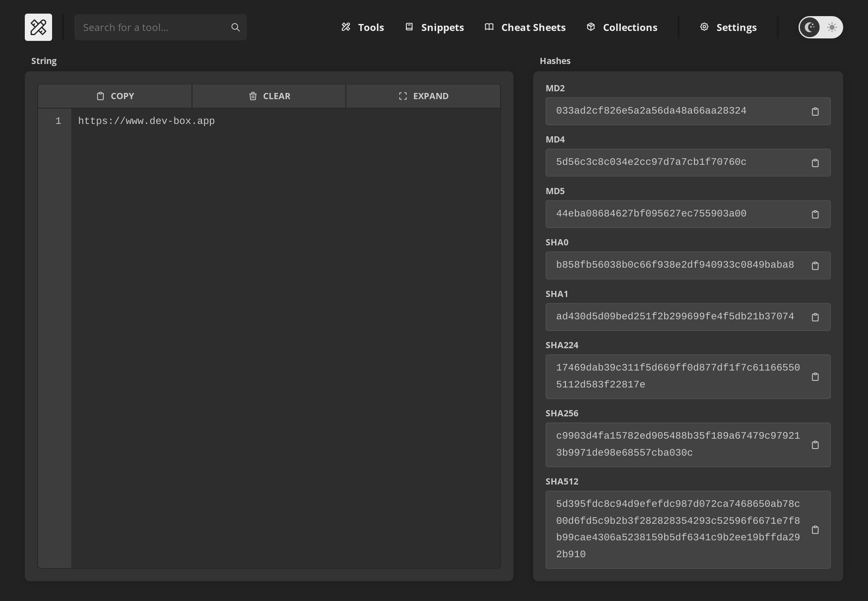The width and height of the screenshot is (868, 601).
Task: Click the Collections box icon
Action: click(x=591, y=27)
